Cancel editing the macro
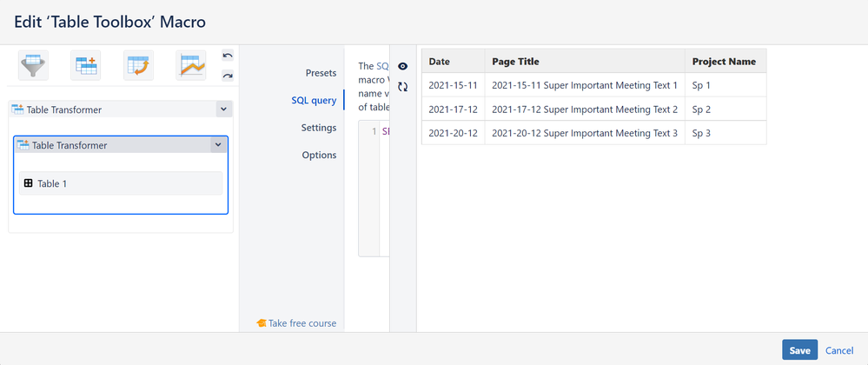The image size is (868, 365). [x=839, y=350]
